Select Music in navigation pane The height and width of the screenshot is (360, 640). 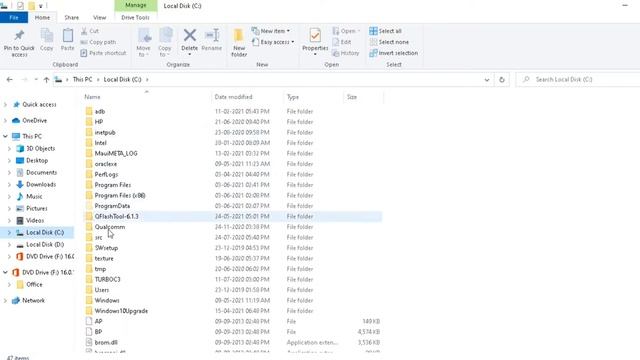click(x=34, y=196)
